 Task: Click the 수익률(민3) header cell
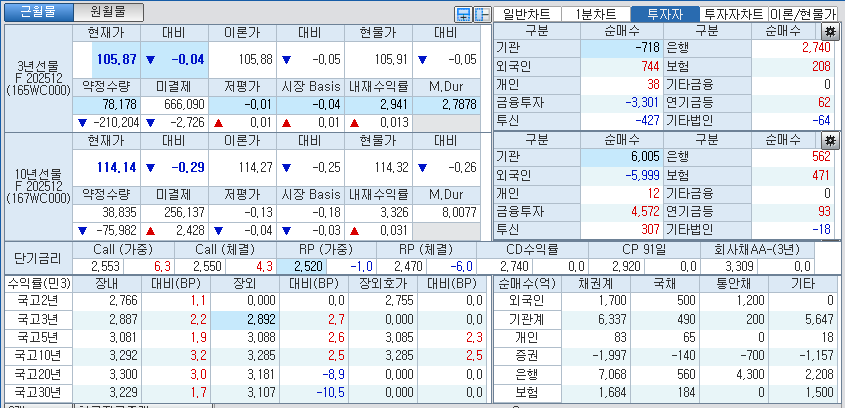click(38, 283)
